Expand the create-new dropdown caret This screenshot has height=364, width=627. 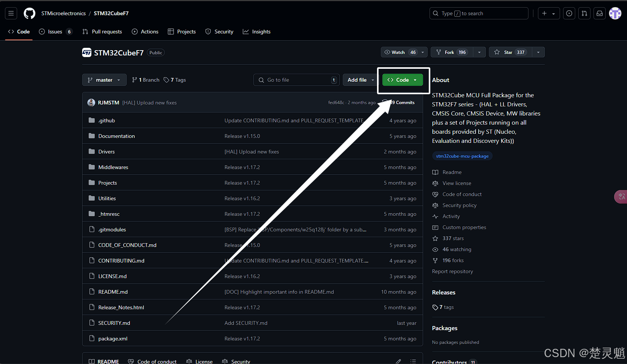tap(554, 13)
